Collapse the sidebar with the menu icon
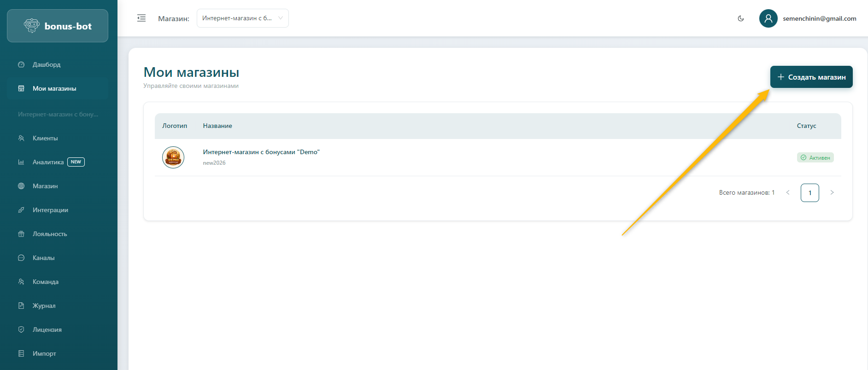Viewport: 868px width, 370px height. 141,18
